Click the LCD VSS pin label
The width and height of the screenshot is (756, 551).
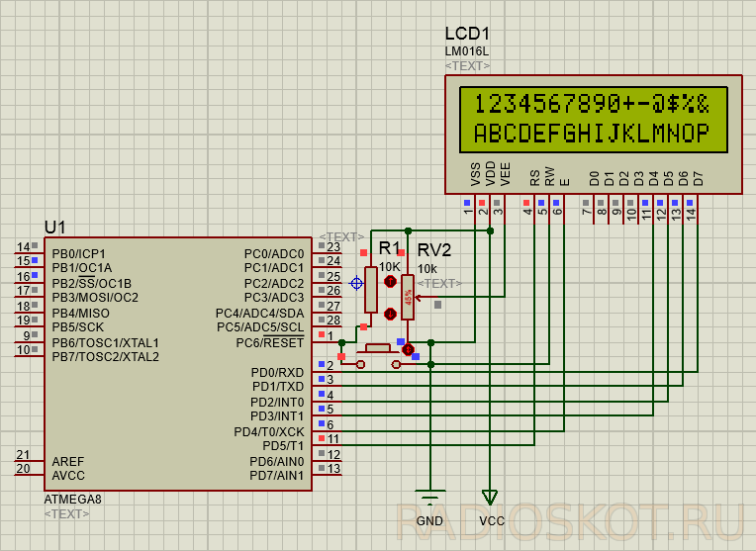(x=475, y=174)
